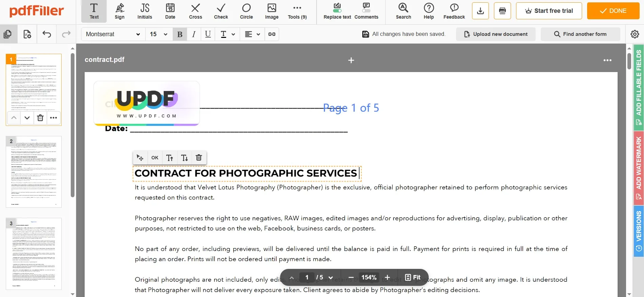Expand the text alignment dropdown

click(252, 34)
